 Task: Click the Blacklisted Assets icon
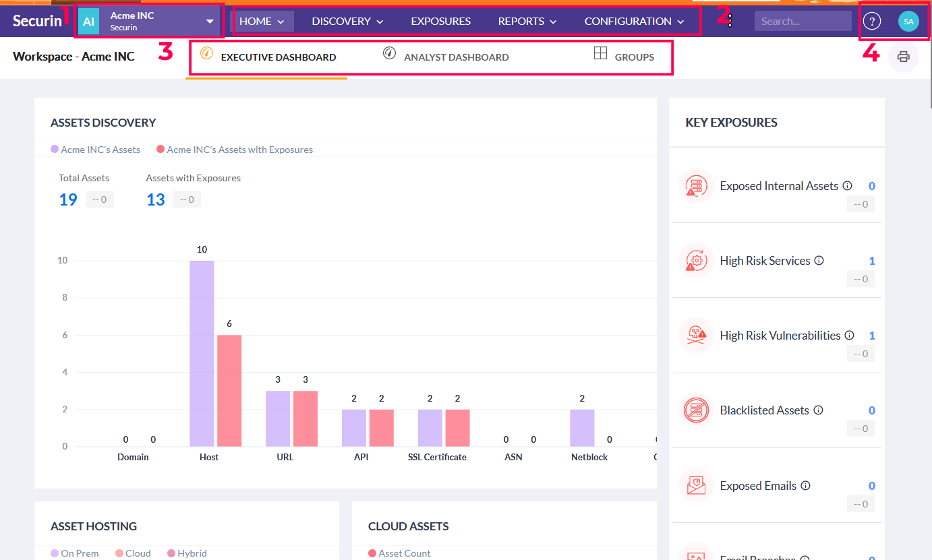[696, 410]
